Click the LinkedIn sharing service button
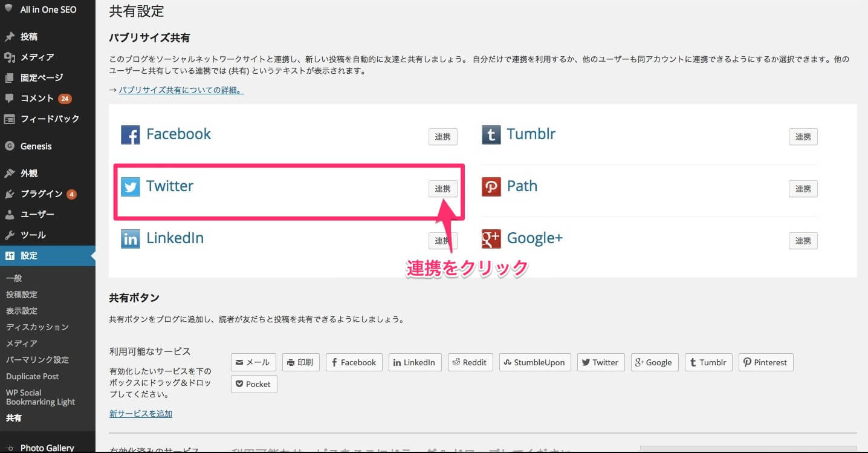 (x=415, y=362)
